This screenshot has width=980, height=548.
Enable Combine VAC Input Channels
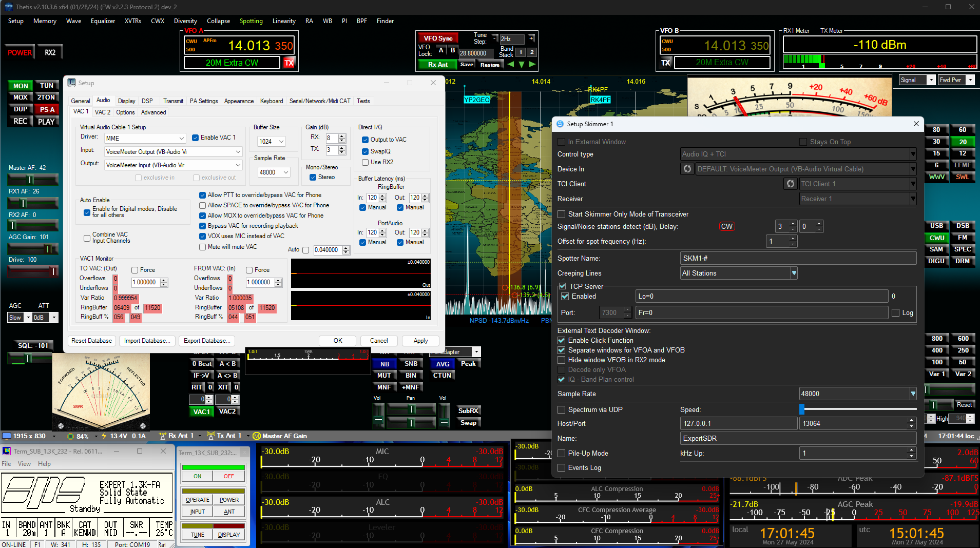click(87, 238)
